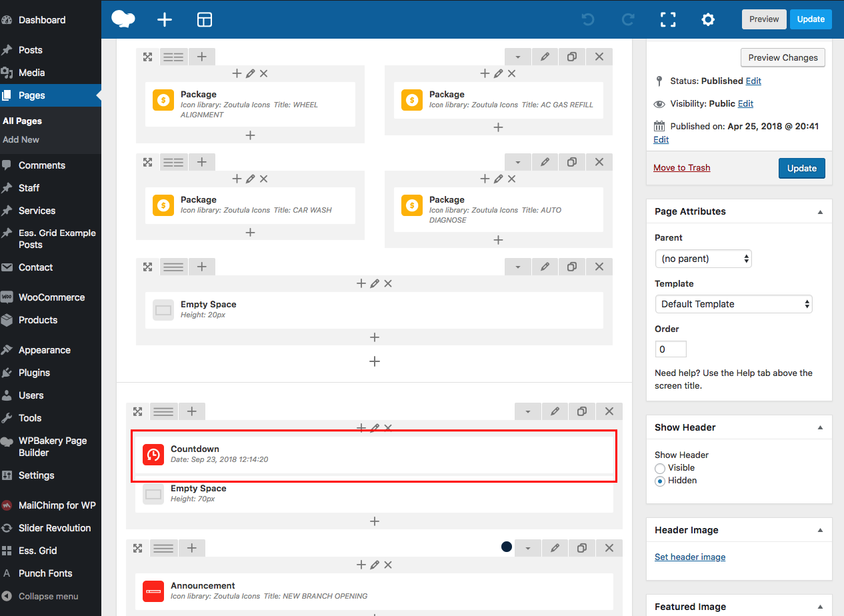The image size is (844, 616).
Task: Toggle the arrow tab on the Announcement row
Action: [528, 548]
